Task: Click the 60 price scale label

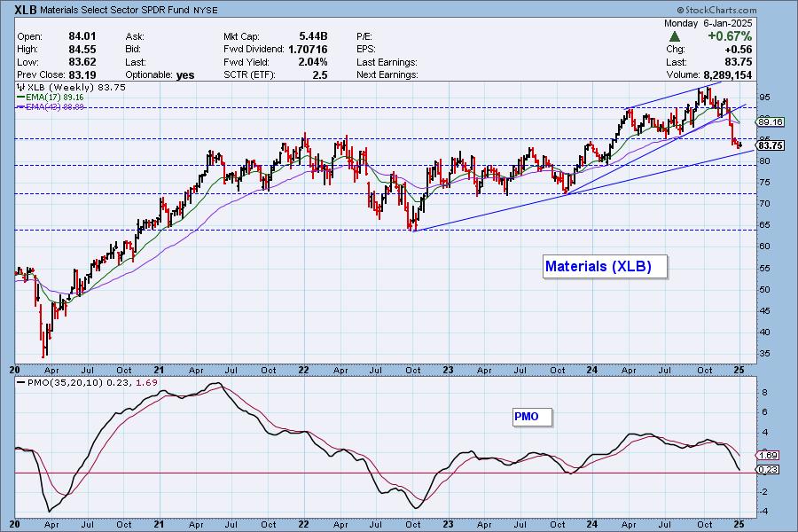Action: click(765, 246)
